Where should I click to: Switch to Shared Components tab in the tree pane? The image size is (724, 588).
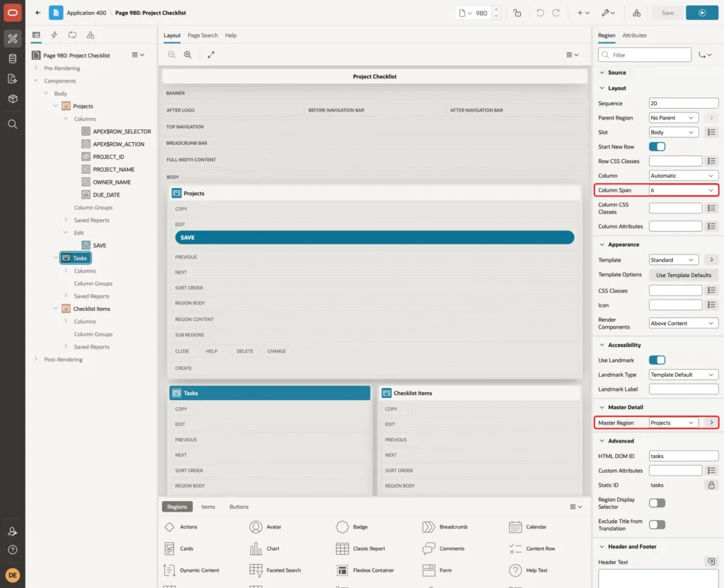pos(90,35)
